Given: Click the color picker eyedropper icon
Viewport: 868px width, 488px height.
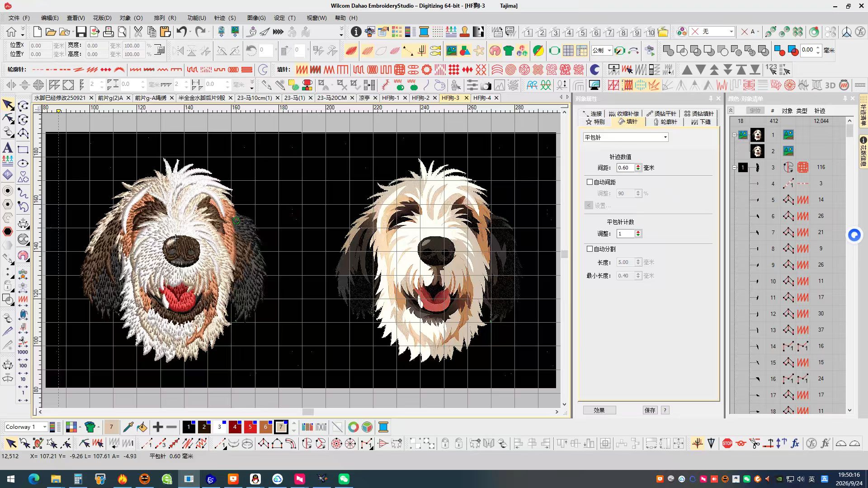Looking at the screenshot, I should 128,427.
